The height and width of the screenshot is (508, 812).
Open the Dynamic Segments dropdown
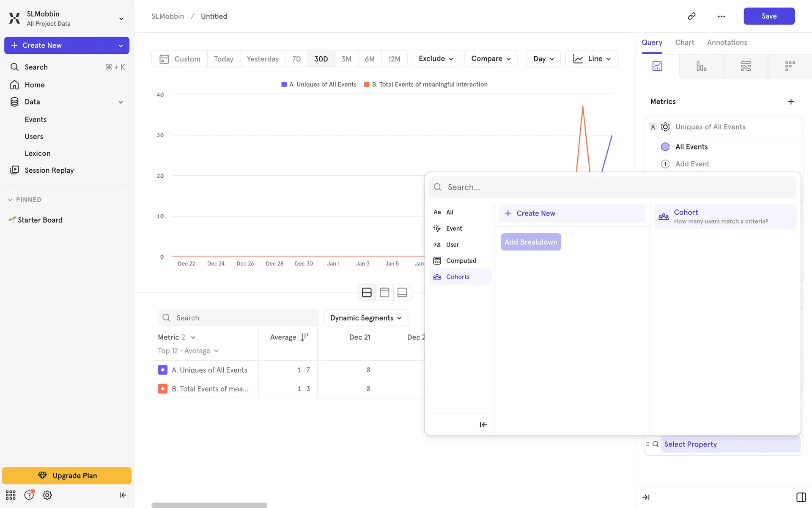(x=365, y=318)
